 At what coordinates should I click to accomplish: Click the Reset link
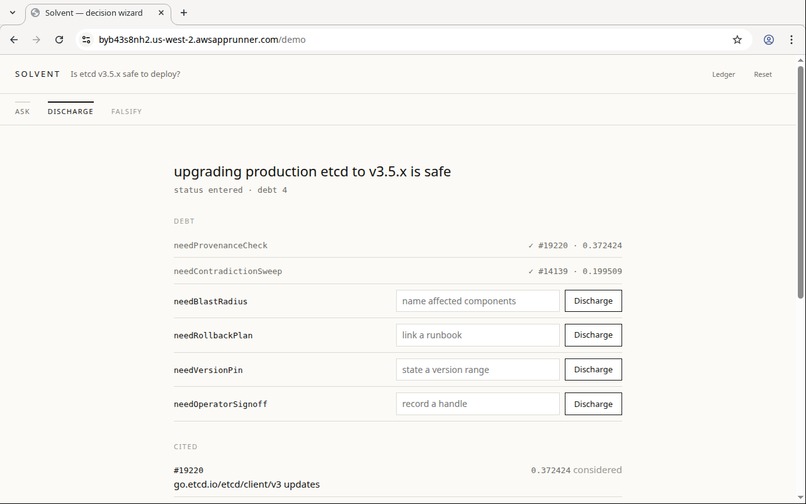click(763, 75)
